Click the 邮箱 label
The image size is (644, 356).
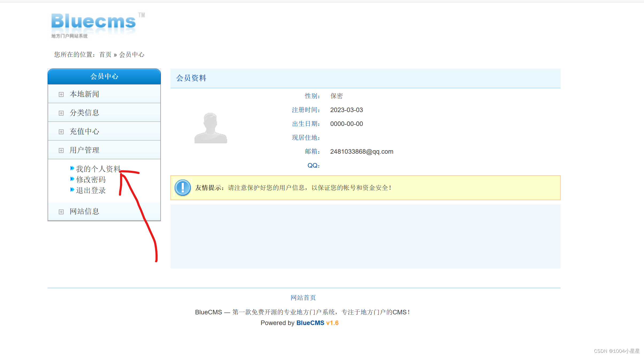click(312, 152)
